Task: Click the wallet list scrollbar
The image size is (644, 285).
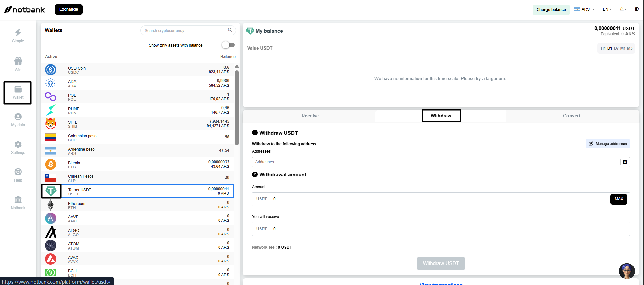Action: (237, 108)
